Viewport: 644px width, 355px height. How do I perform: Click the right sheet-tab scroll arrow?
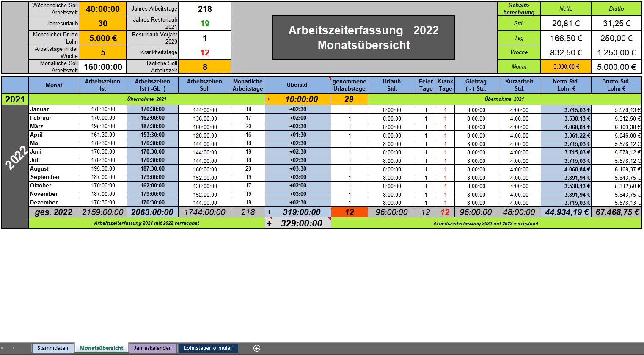point(13,348)
